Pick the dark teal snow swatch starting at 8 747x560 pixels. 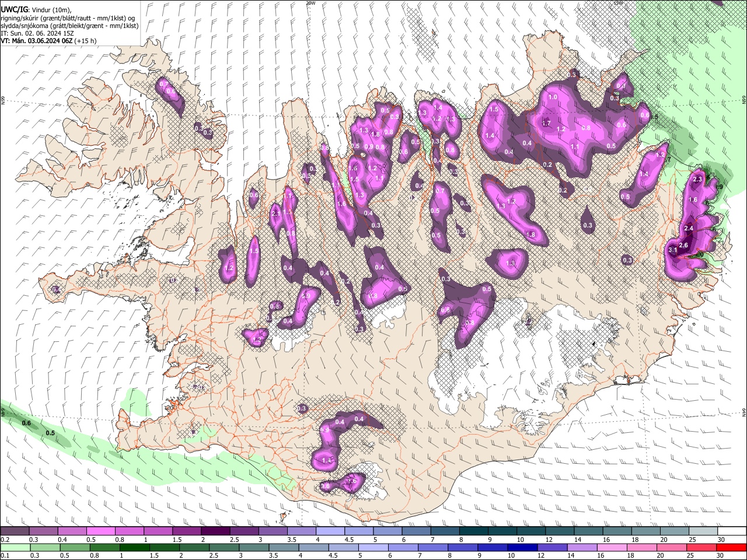tap(474, 530)
